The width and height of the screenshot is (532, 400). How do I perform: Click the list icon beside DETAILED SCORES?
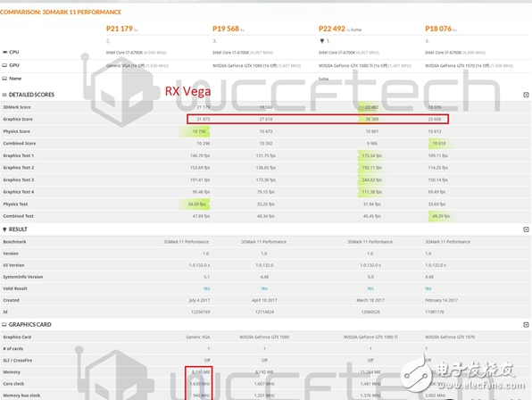pos(4,95)
